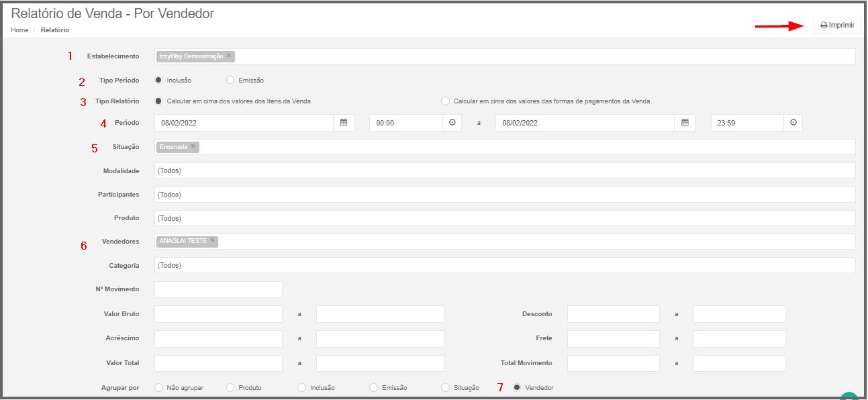The image size is (868, 400).
Task: Open the Participantes multi-select field
Action: (x=505, y=195)
